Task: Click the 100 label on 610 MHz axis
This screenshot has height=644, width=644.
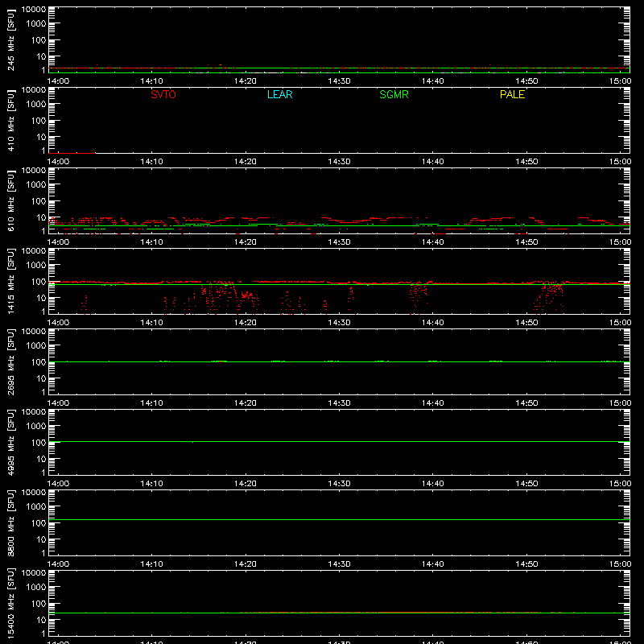Action: coord(39,201)
